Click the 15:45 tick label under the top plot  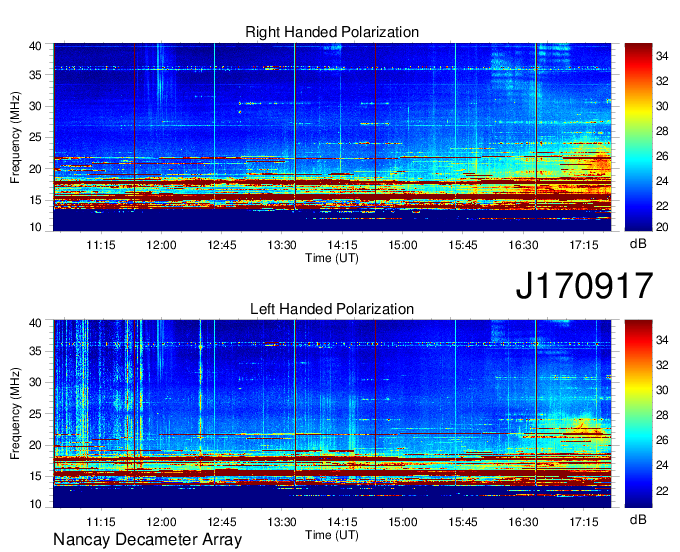[463, 245]
